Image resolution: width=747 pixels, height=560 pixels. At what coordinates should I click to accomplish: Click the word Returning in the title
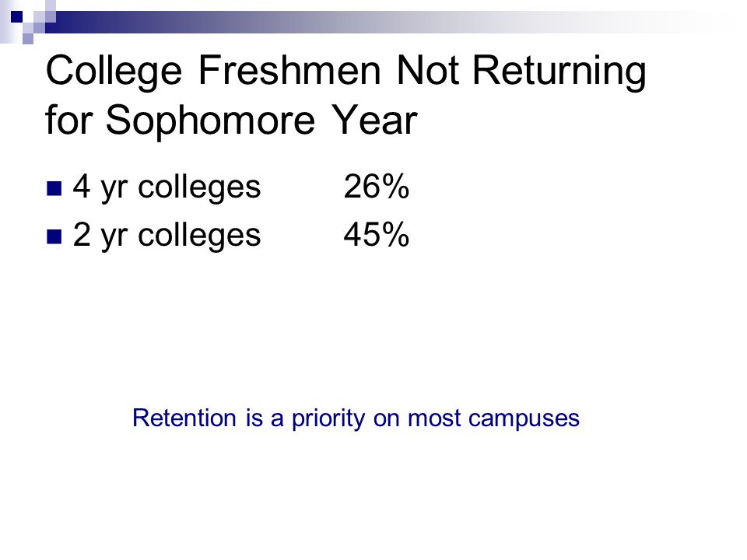click(559, 72)
